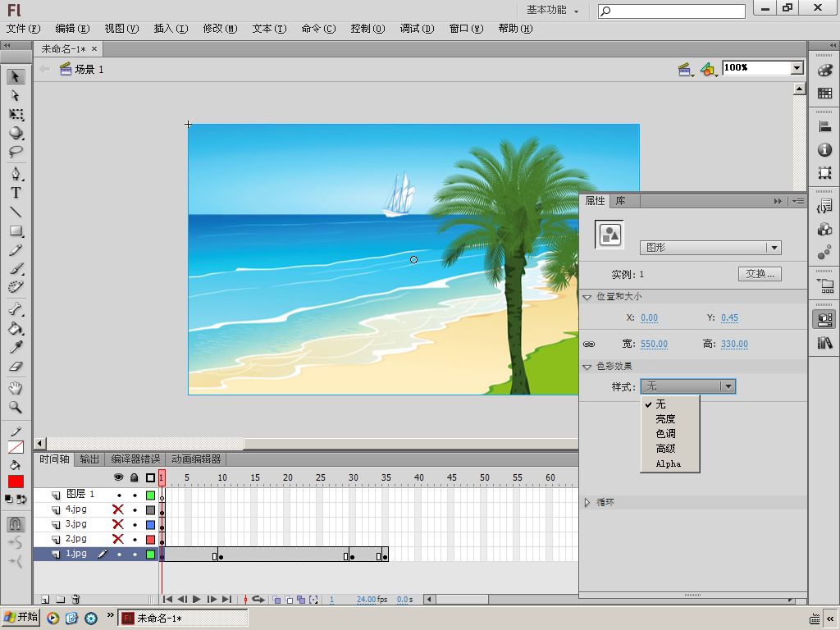Select the Hand tool
This screenshot has height=630, width=840.
[x=16, y=388]
